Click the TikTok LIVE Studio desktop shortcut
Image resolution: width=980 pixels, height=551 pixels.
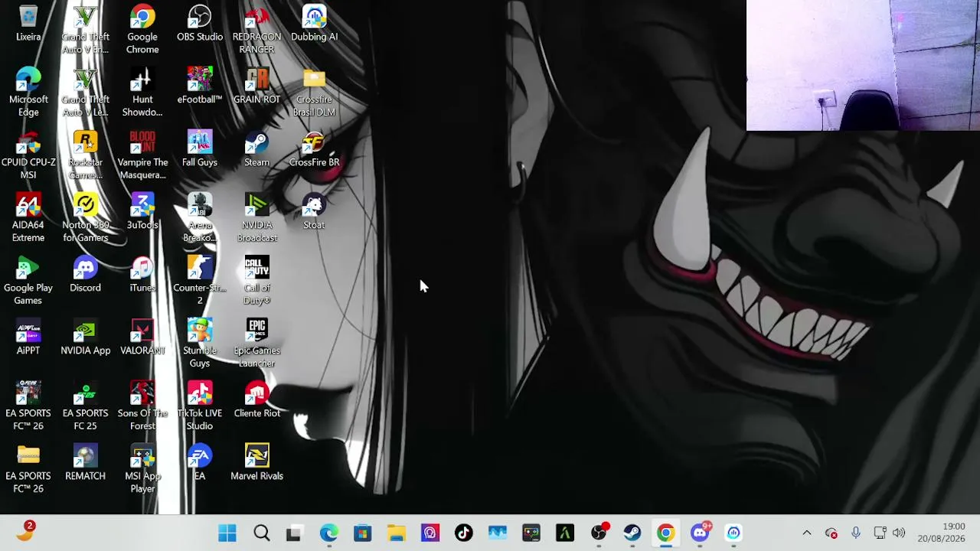[200, 406]
